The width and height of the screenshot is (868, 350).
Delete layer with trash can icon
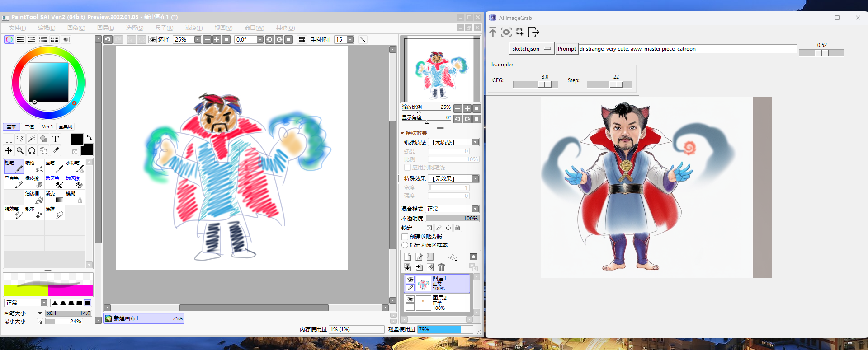pos(441,267)
